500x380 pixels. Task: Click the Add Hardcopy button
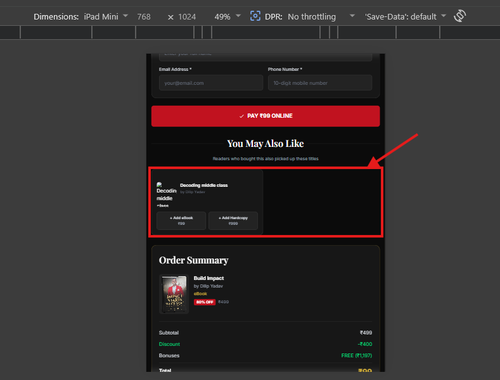click(233, 220)
